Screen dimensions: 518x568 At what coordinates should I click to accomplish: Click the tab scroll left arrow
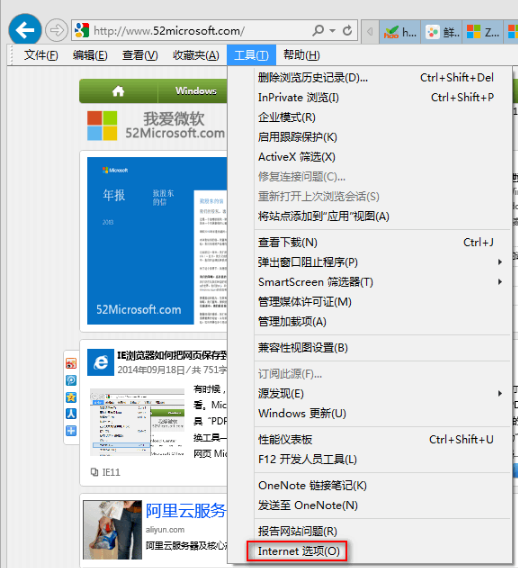pos(370,32)
